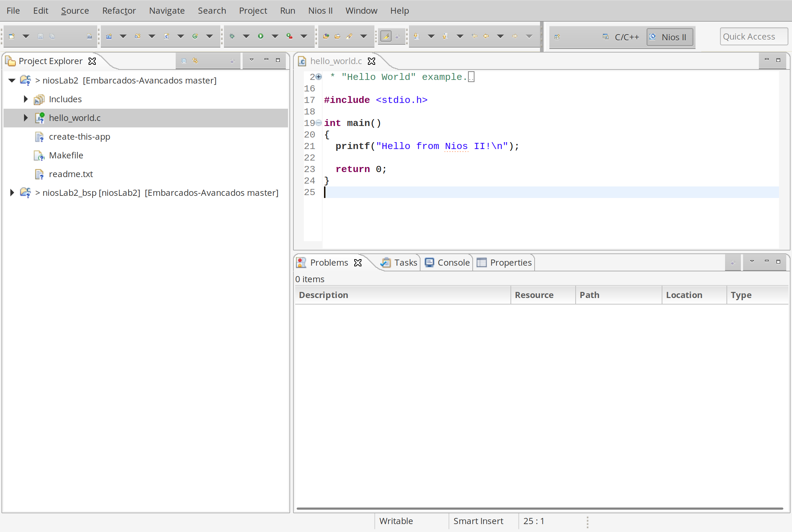792x532 pixels.
Task: Open the Refactor menu
Action: point(119,10)
